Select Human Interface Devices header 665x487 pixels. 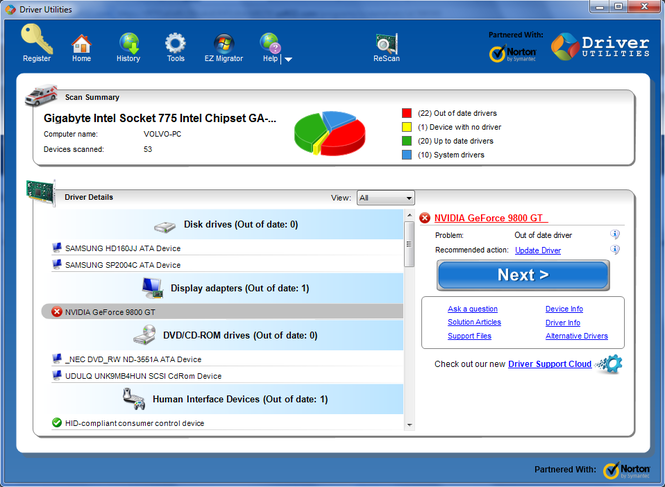[x=227, y=399]
